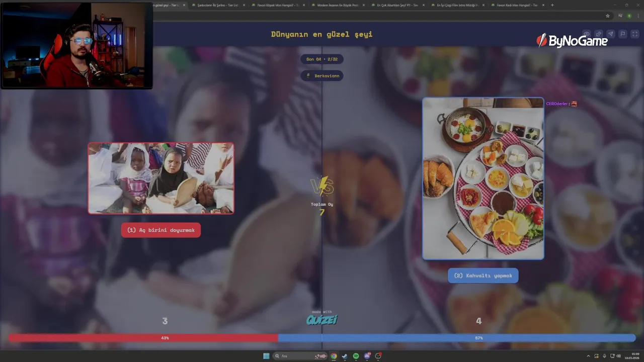Click the microphone tray icon
The image size is (644, 362).
[x=604, y=356]
